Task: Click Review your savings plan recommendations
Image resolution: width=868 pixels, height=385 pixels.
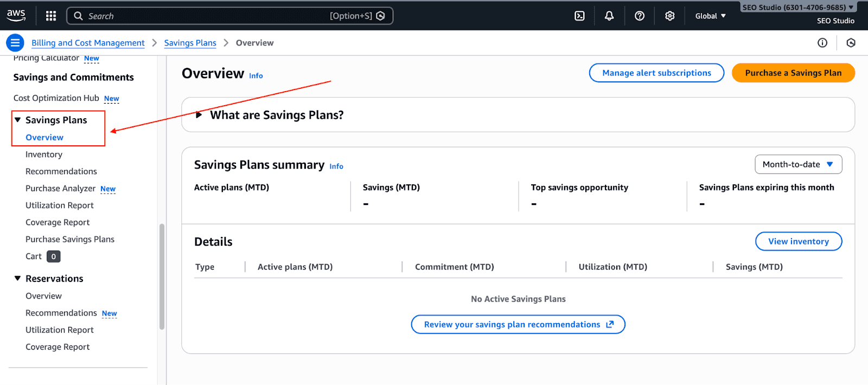Action: coord(518,324)
